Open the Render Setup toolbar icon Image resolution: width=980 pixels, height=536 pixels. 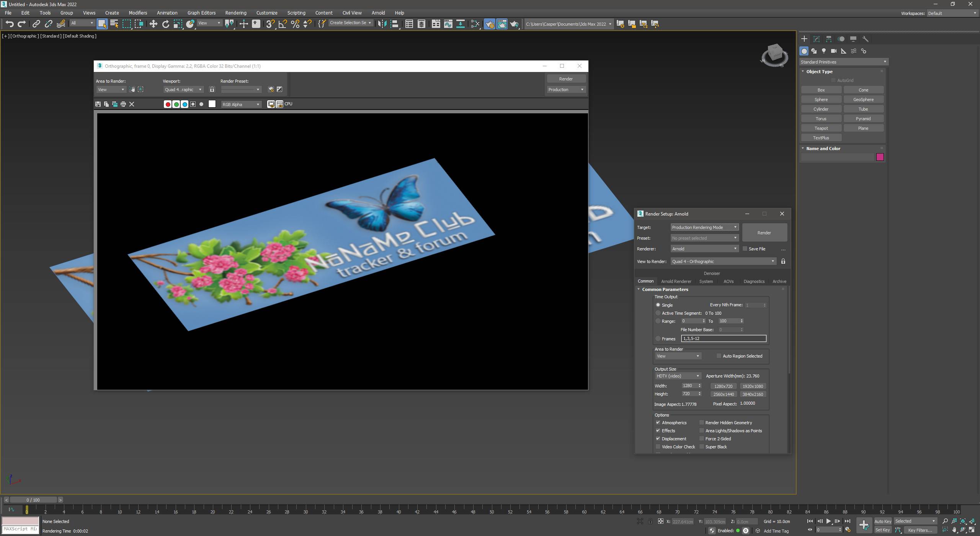coord(490,24)
